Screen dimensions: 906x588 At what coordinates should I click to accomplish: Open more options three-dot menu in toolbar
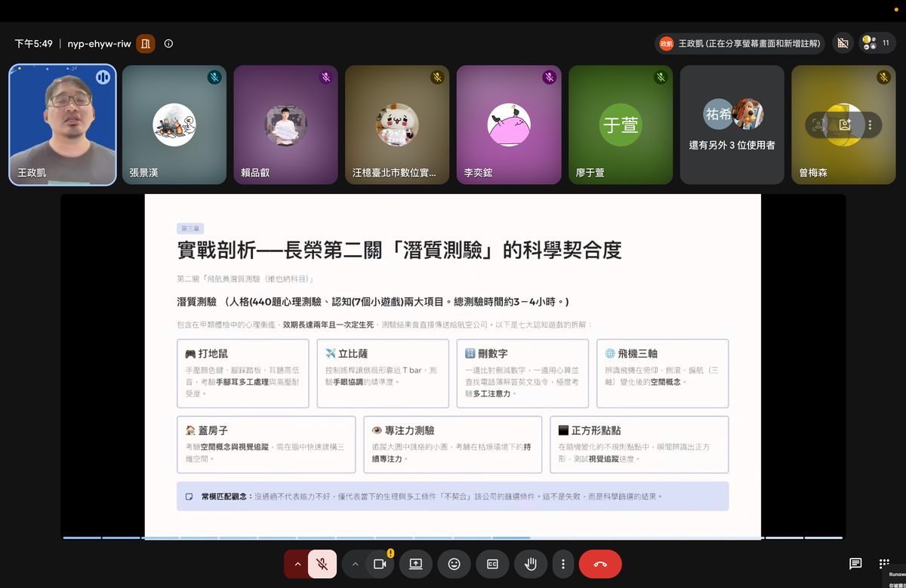coord(562,564)
